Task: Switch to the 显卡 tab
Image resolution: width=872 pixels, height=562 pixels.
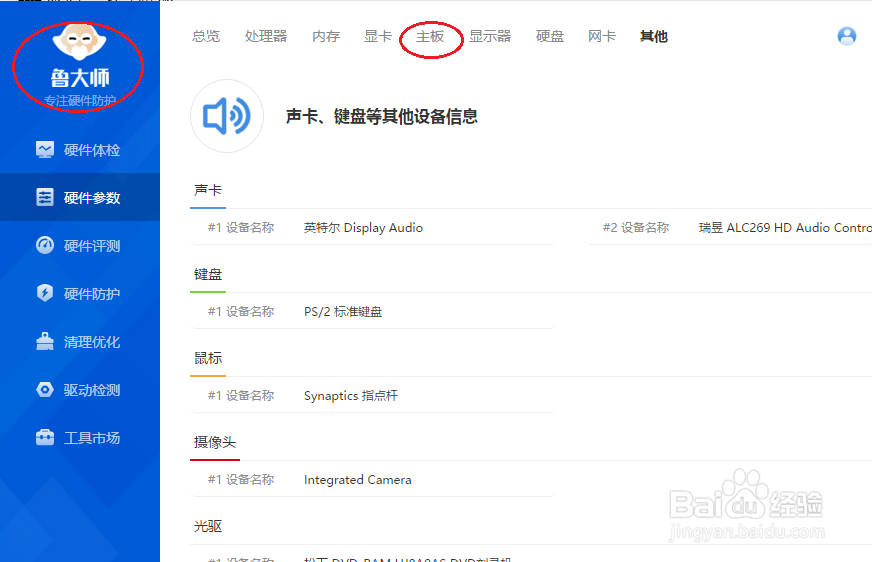Action: point(378,37)
